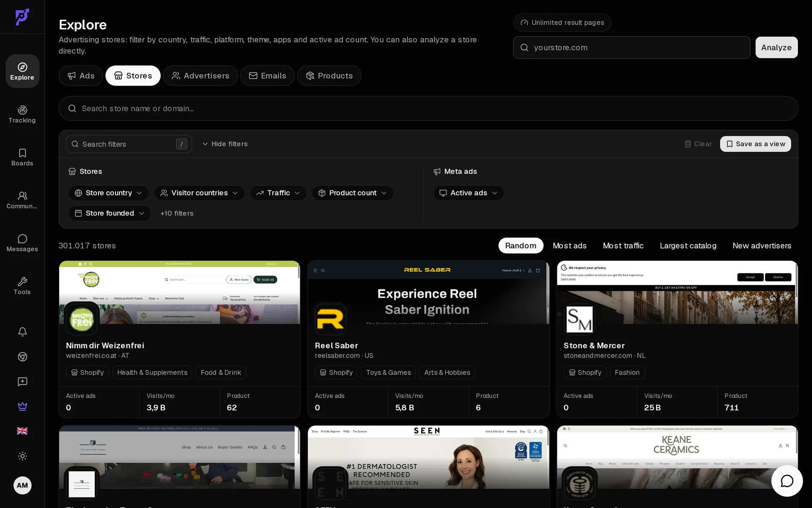
Task: Click the notifications bell icon
Action: (22, 332)
